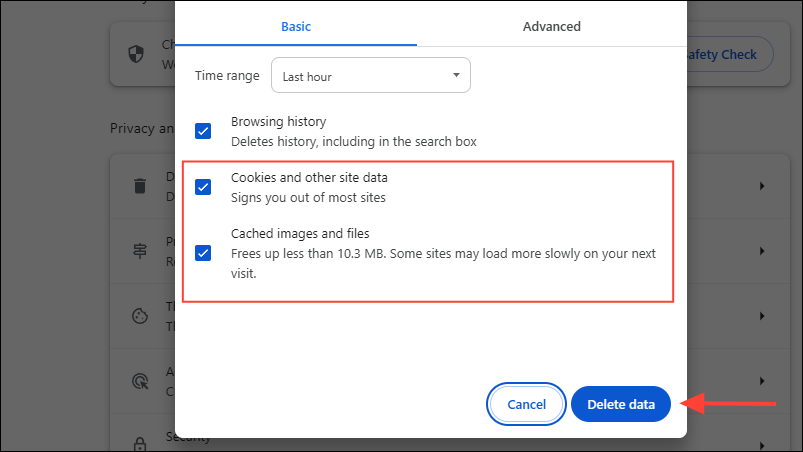Click the signpost Privacy Guide icon
Viewport: 803px width, 452px height.
(140, 251)
